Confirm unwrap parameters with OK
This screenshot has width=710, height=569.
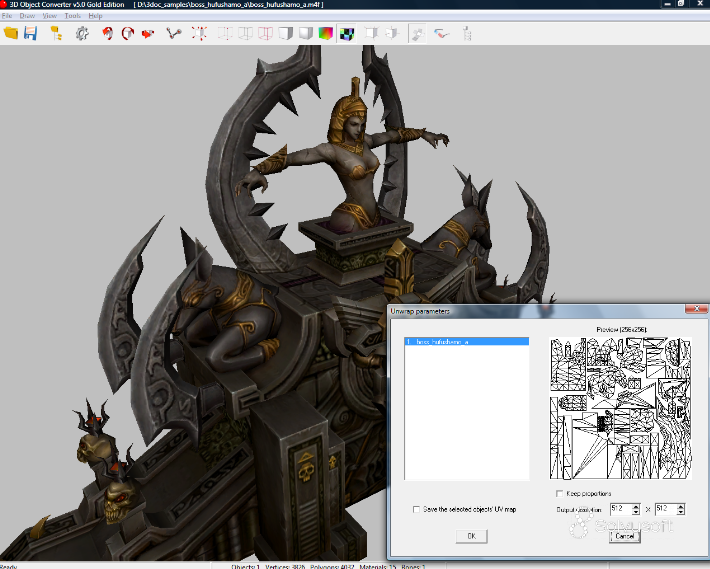click(x=471, y=536)
